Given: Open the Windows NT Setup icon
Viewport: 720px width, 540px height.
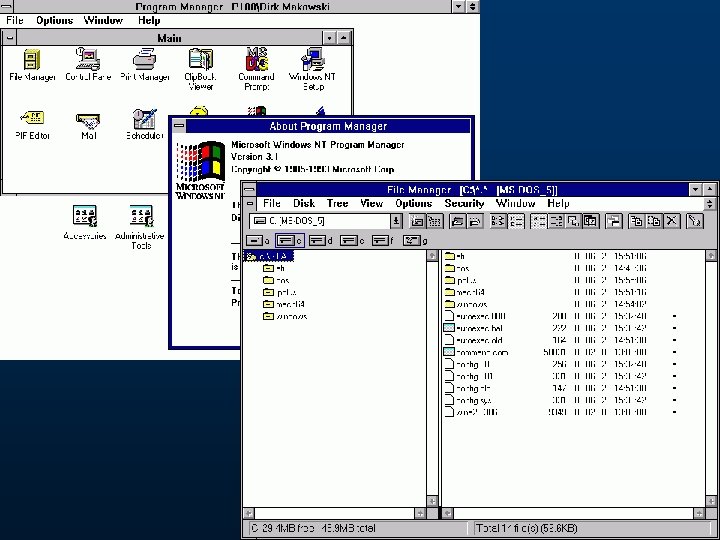Looking at the screenshot, I should point(312,60).
